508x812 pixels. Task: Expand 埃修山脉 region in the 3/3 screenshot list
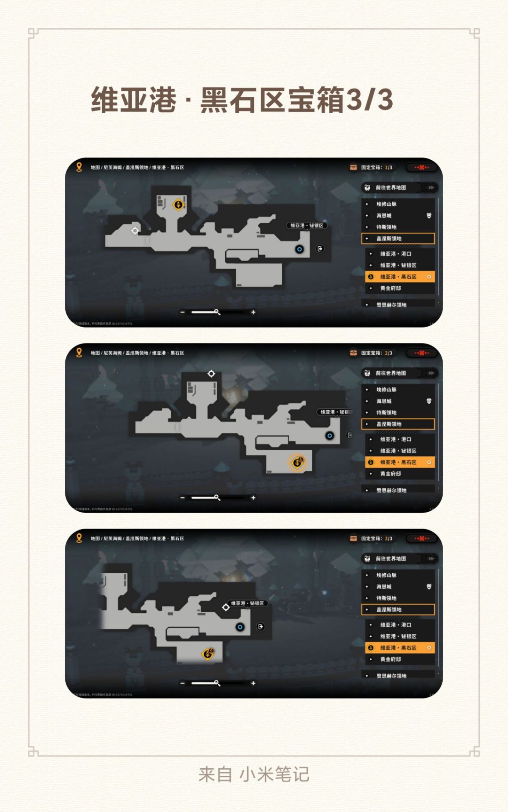[398, 575]
